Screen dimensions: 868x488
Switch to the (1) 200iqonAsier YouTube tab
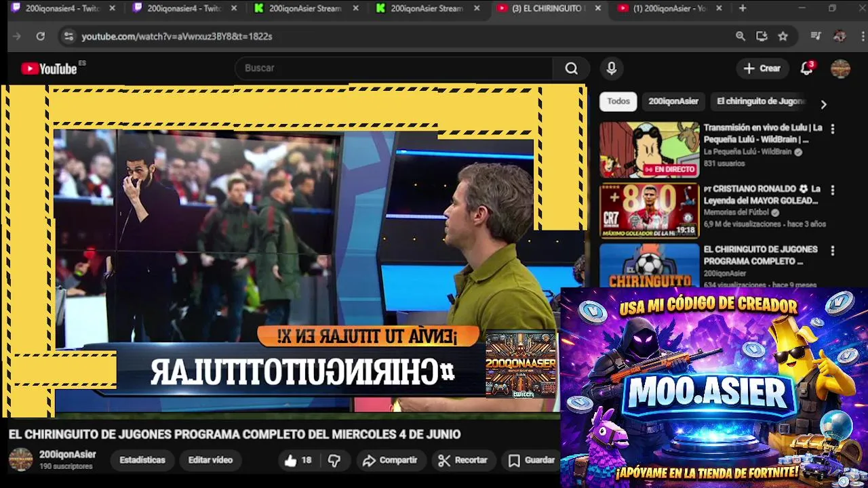point(670,8)
